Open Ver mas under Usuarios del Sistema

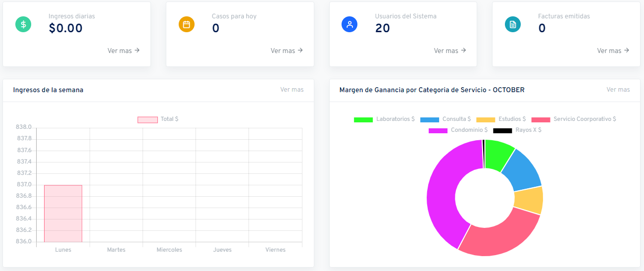pos(450,51)
